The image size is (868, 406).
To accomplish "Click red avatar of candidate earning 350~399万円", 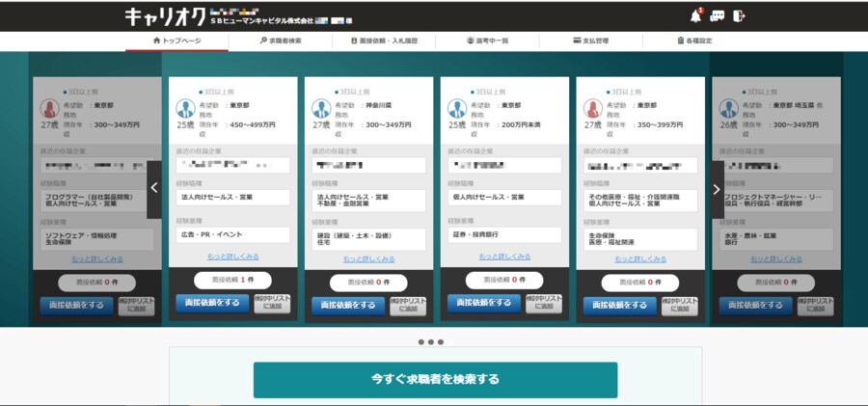I will pos(592,109).
